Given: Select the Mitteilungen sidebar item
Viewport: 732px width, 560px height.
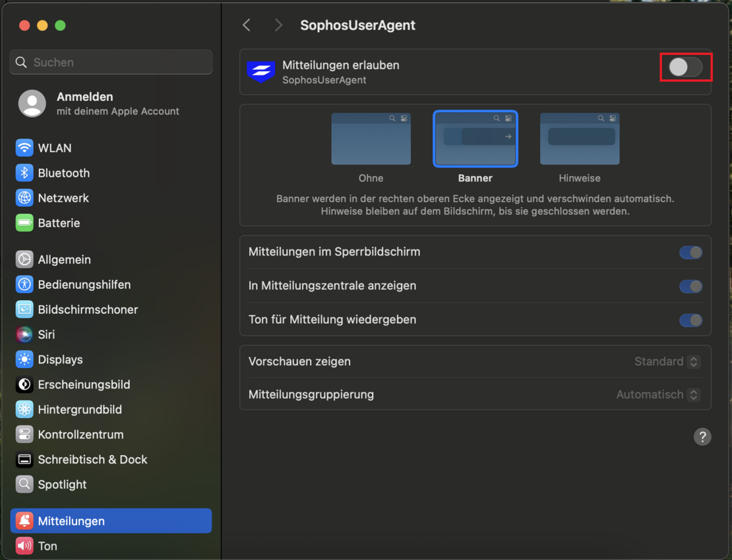Looking at the screenshot, I should click(111, 521).
